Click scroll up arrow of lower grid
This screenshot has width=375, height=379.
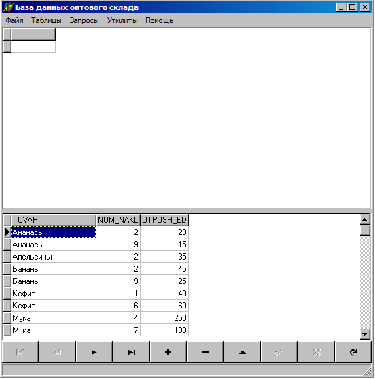click(x=365, y=220)
